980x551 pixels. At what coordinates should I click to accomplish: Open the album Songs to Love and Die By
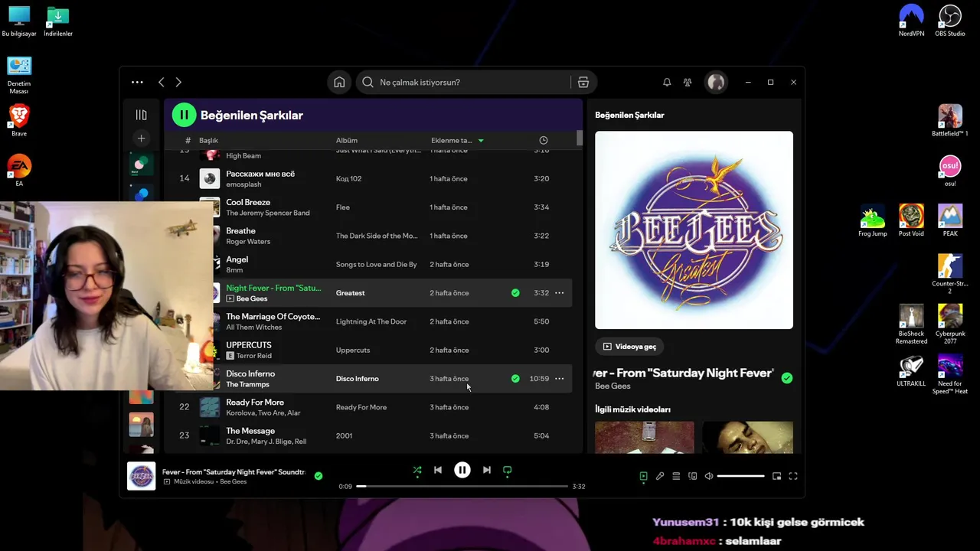point(377,265)
